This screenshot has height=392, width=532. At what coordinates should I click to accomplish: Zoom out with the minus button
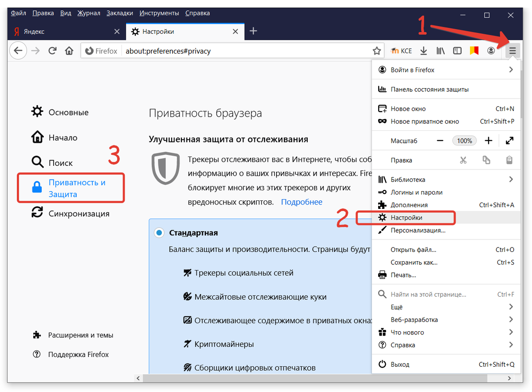[440, 141]
